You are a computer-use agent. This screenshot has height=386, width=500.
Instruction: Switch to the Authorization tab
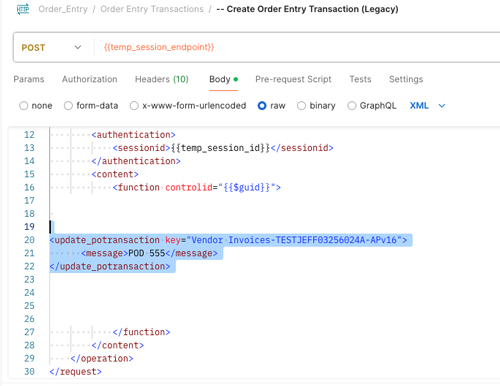[x=90, y=79]
